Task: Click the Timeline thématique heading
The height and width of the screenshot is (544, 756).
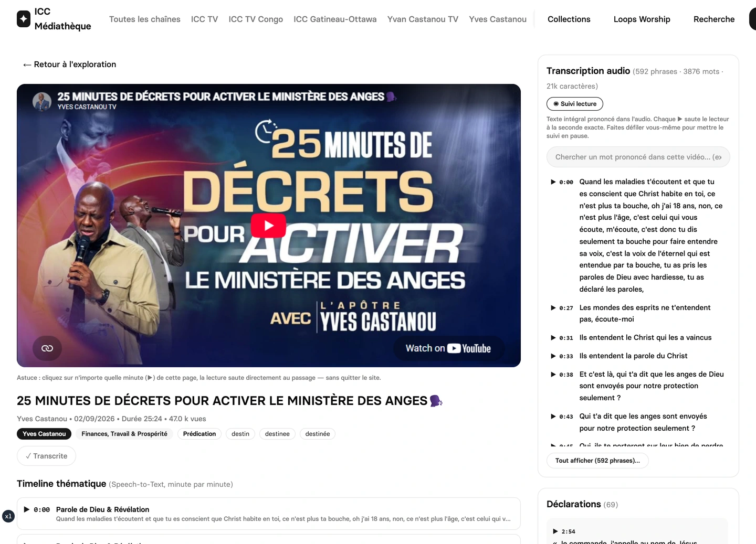Action: (x=61, y=484)
